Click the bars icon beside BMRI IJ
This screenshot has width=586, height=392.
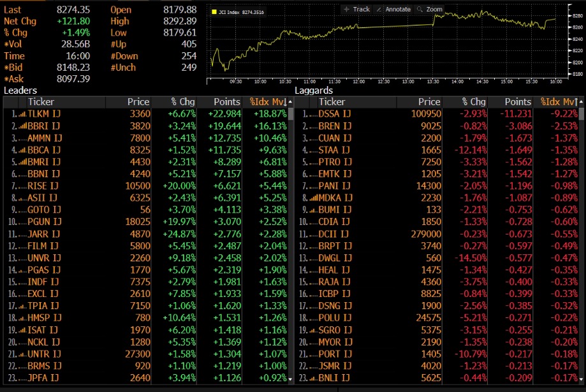(22, 162)
